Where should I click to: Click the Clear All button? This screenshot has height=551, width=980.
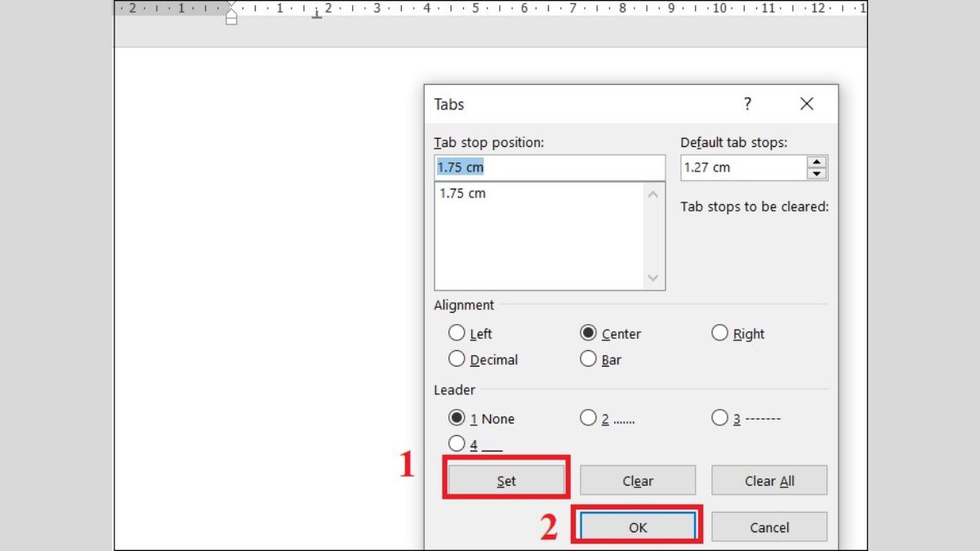coord(768,480)
